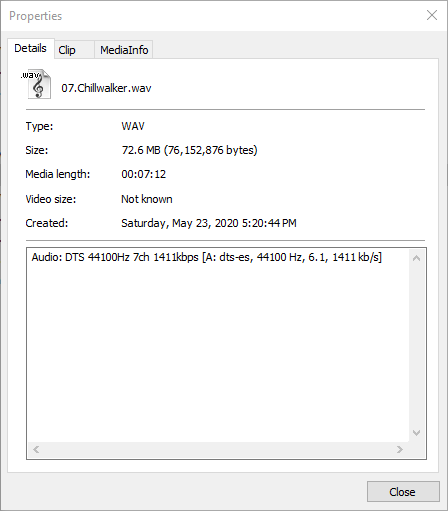
Task: Close the Properties dialog with X
Action: [432, 15]
